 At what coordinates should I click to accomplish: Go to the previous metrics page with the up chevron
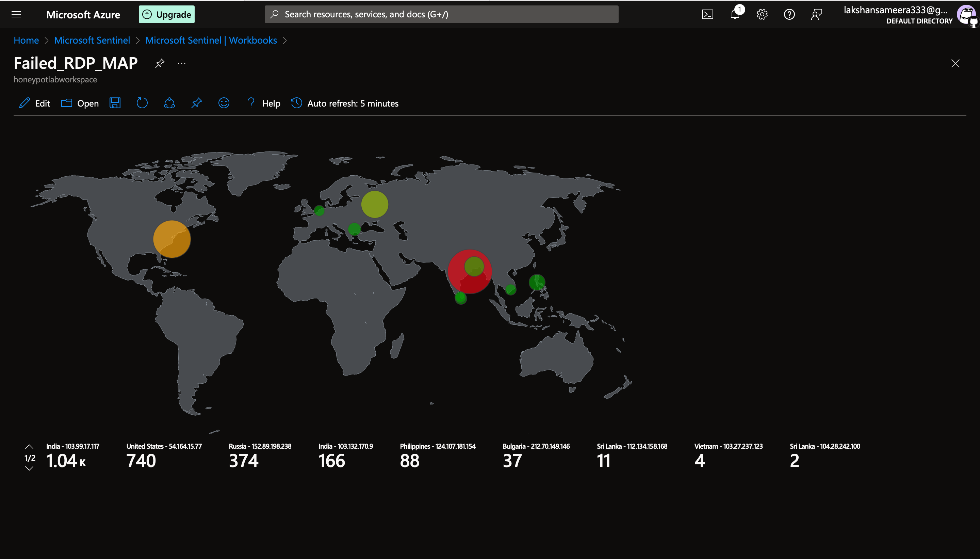coord(29,447)
